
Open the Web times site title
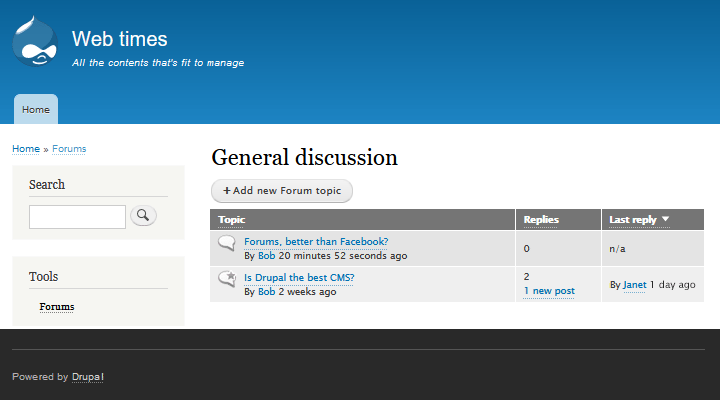pos(119,39)
